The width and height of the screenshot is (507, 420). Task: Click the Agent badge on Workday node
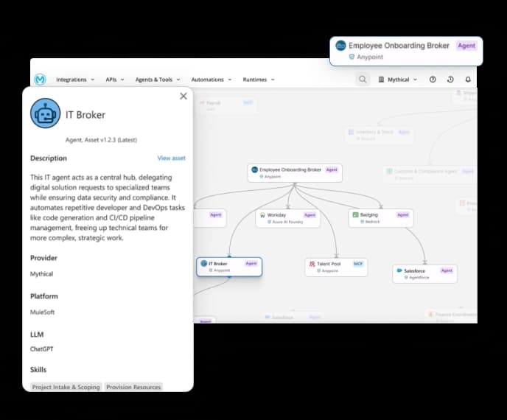[310, 215]
